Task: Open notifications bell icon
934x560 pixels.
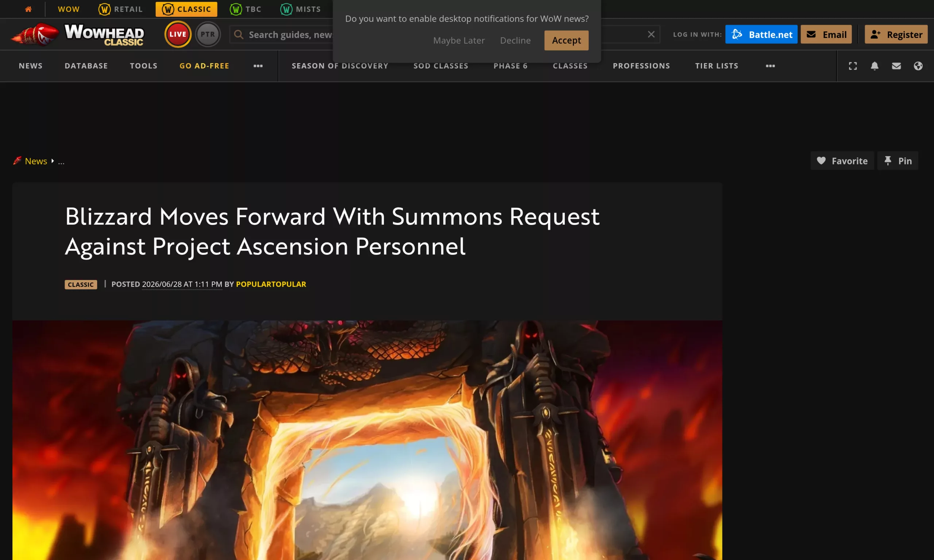Action: coord(875,66)
